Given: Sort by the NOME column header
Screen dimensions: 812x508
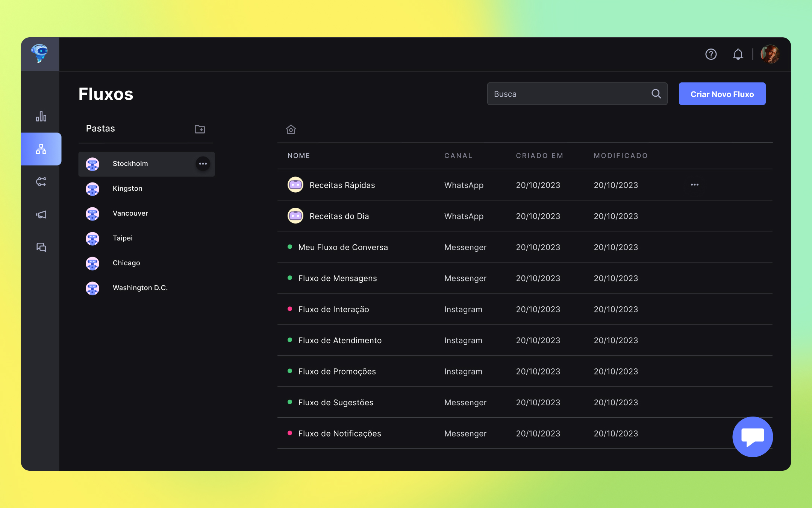Looking at the screenshot, I should coord(298,156).
